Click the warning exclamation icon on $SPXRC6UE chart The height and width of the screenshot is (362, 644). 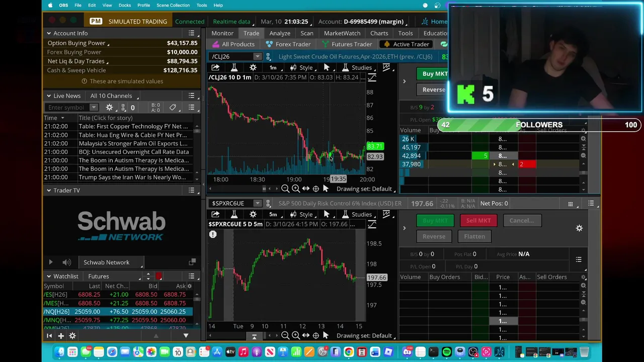point(213,234)
